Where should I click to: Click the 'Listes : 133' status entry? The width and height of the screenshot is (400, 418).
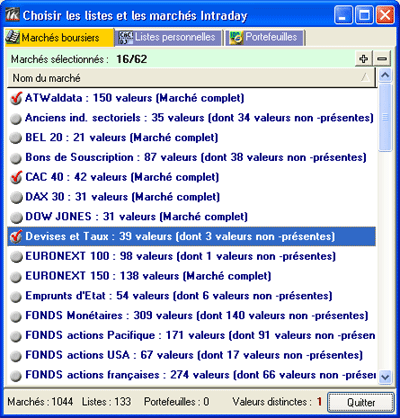pyautogui.click(x=106, y=402)
